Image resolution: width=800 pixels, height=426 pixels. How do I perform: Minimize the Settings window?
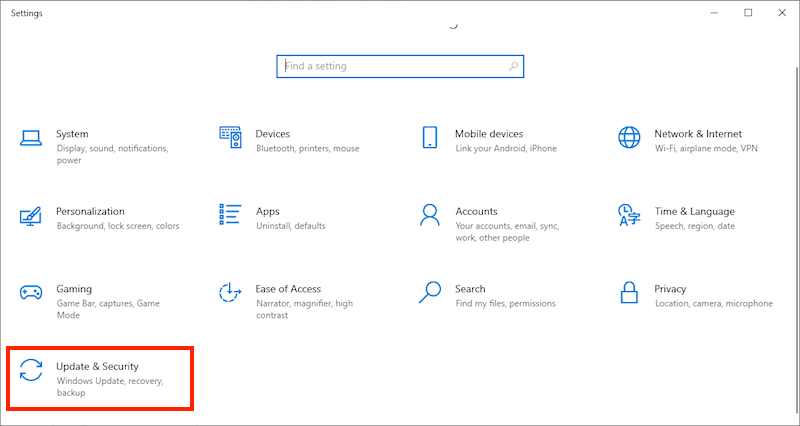pos(715,13)
